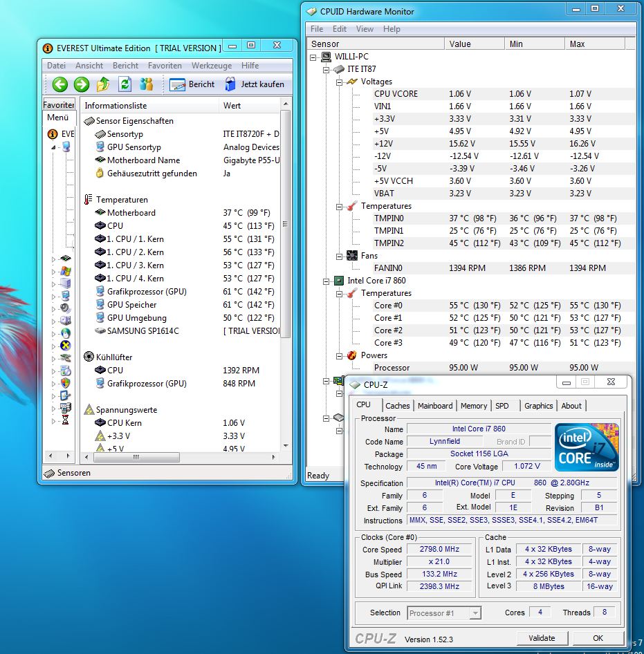This screenshot has width=644, height=654.
Task: Collapse the WILLI-PC tree node
Action: [x=313, y=57]
